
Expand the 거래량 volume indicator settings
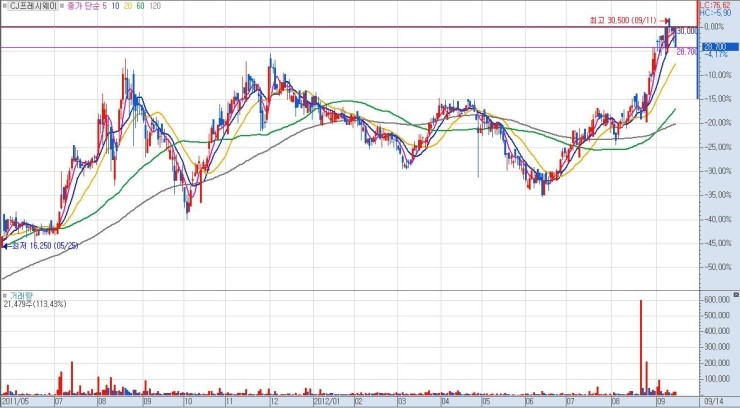point(19,297)
